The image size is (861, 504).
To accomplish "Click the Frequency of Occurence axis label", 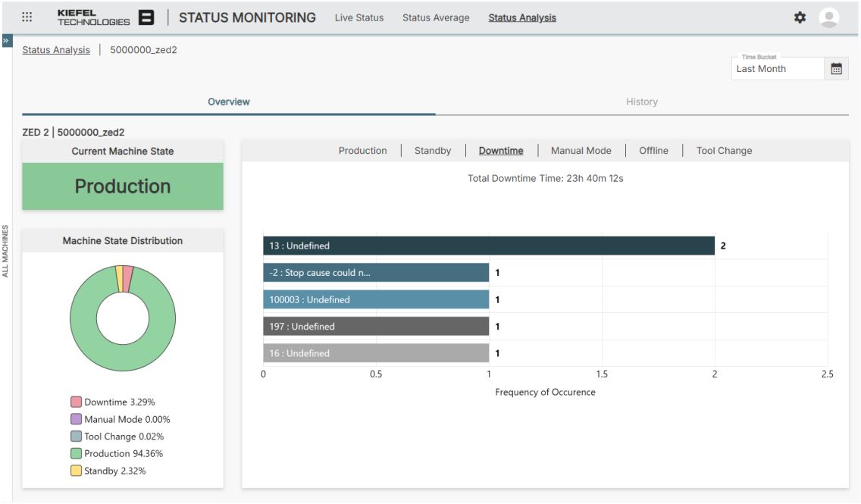I will pos(545,392).
